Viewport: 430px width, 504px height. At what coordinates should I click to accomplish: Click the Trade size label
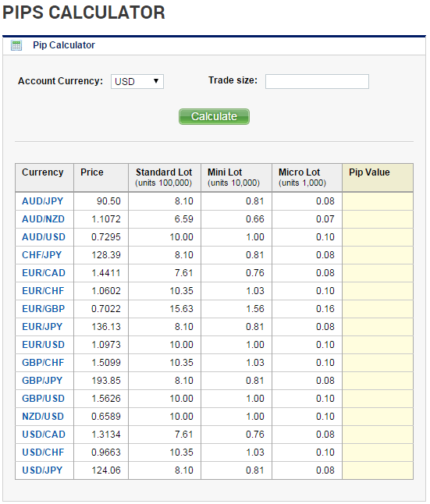(x=233, y=80)
